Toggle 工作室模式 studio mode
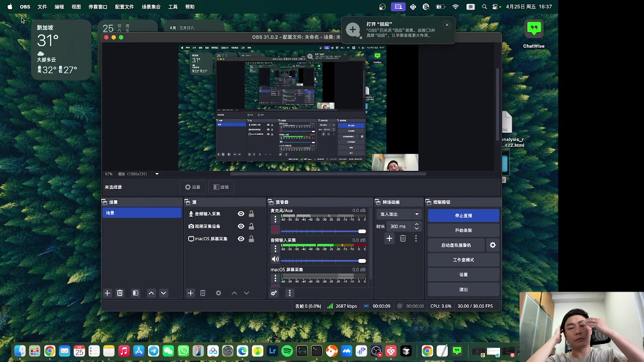 pos(463,260)
